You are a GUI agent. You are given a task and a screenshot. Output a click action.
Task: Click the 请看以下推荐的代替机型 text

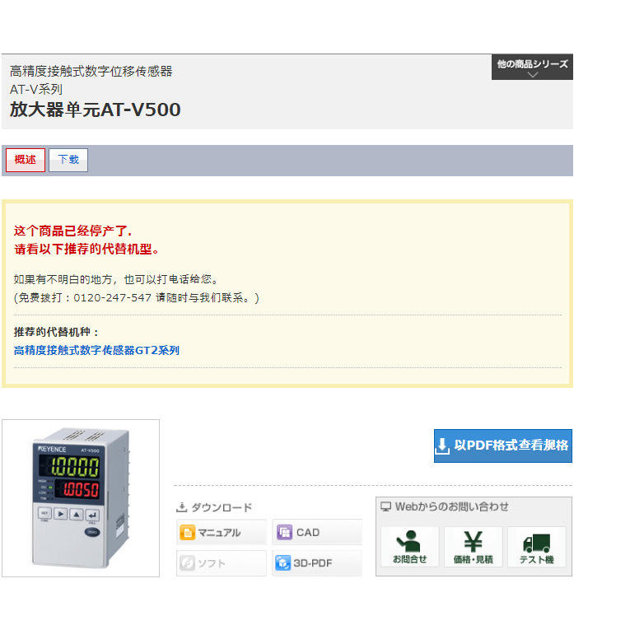pos(86,249)
